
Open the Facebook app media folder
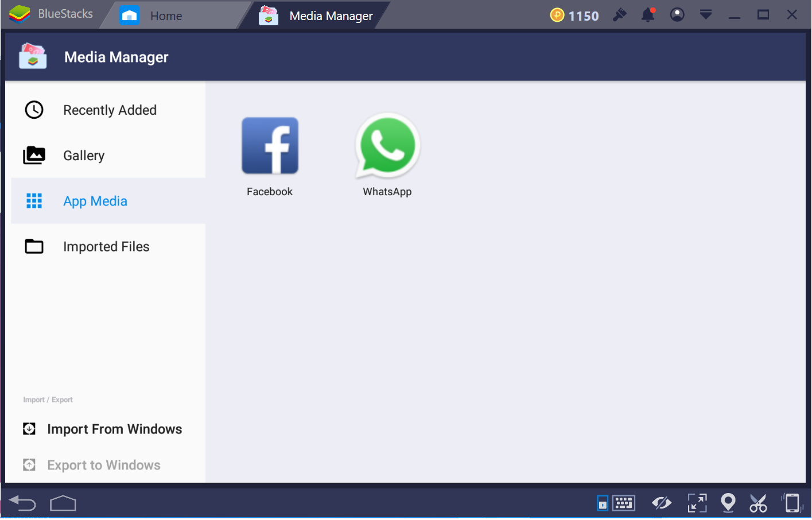click(270, 146)
